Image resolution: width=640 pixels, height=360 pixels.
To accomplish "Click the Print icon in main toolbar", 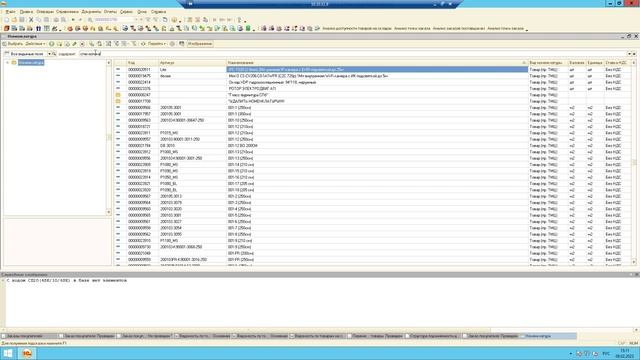I will (56, 20).
